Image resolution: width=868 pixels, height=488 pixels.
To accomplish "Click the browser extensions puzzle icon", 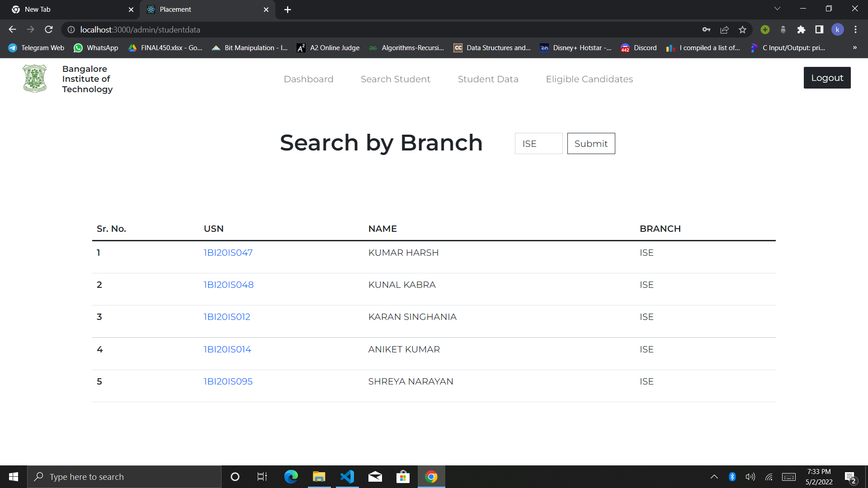I will tap(801, 29).
